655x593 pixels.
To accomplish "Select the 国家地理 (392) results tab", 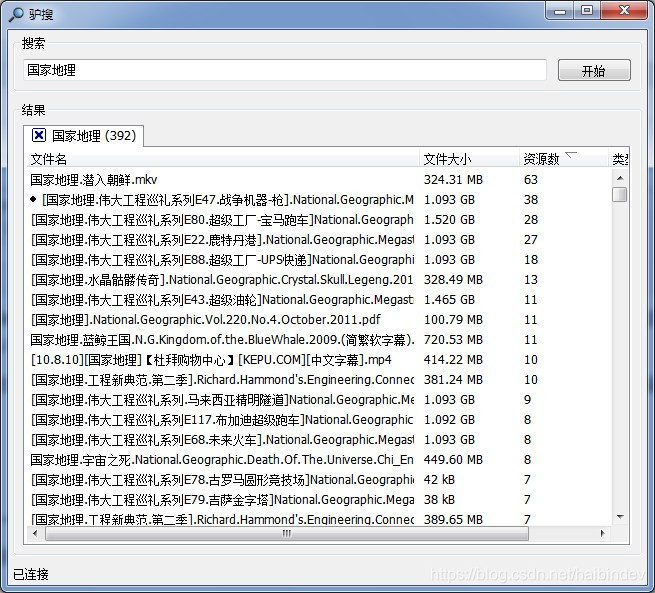I will 84,136.
